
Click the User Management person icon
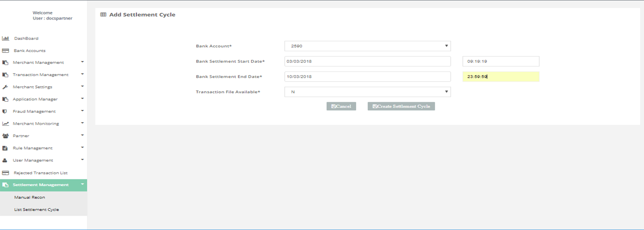point(5,160)
